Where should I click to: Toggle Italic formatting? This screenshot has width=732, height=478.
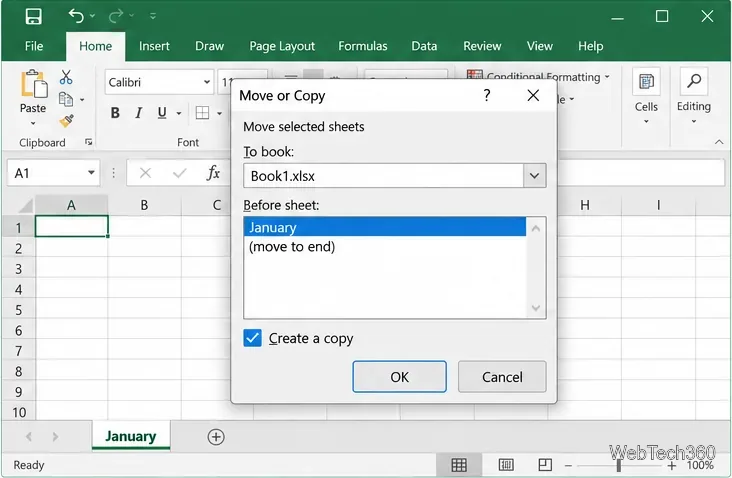tap(138, 112)
